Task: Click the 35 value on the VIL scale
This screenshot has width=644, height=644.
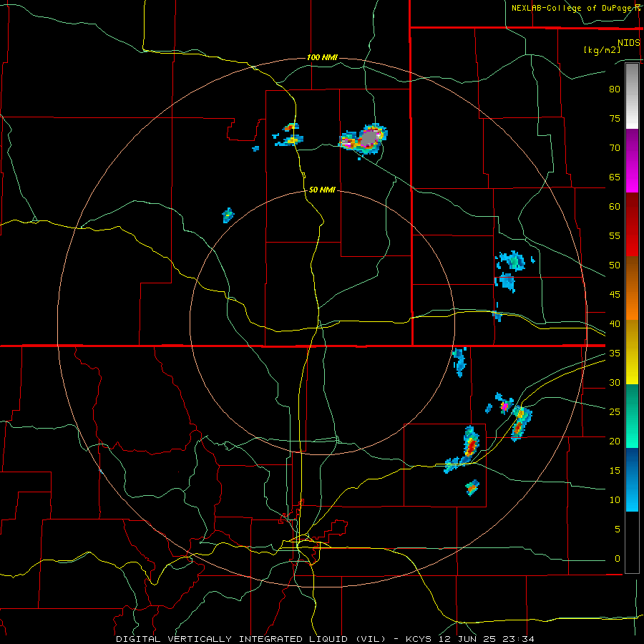Action: coord(615,353)
